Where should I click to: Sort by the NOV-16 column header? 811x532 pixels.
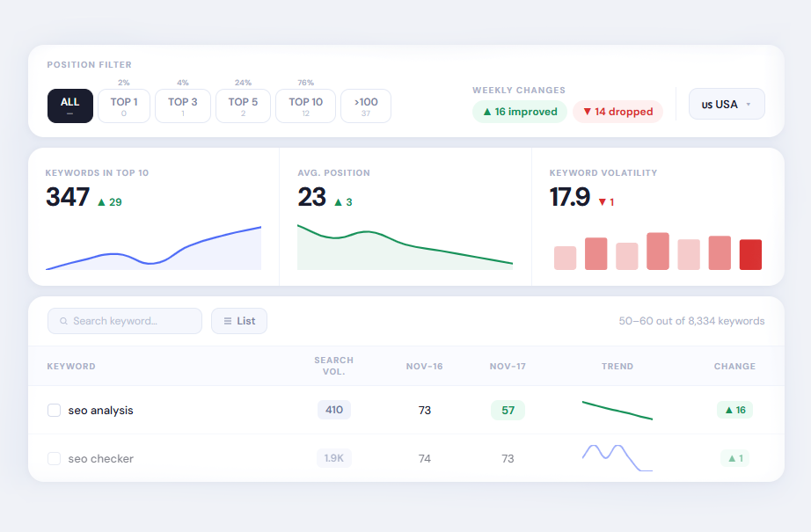(x=424, y=366)
